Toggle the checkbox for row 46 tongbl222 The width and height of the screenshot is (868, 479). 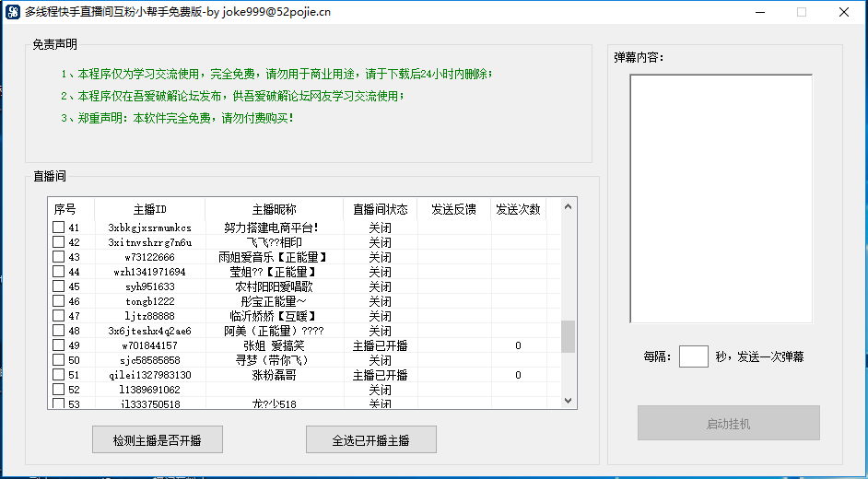click(x=59, y=301)
